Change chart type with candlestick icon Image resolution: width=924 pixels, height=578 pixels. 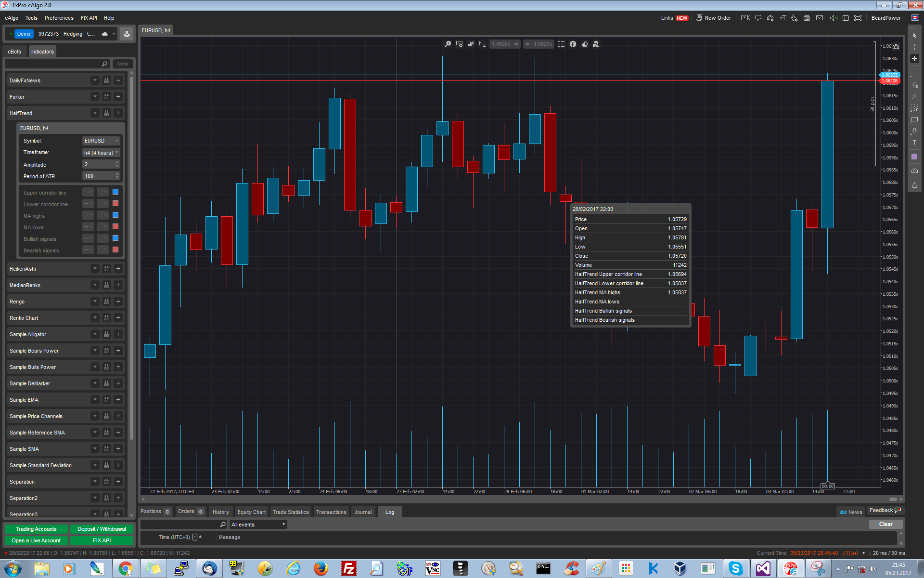[471, 44]
